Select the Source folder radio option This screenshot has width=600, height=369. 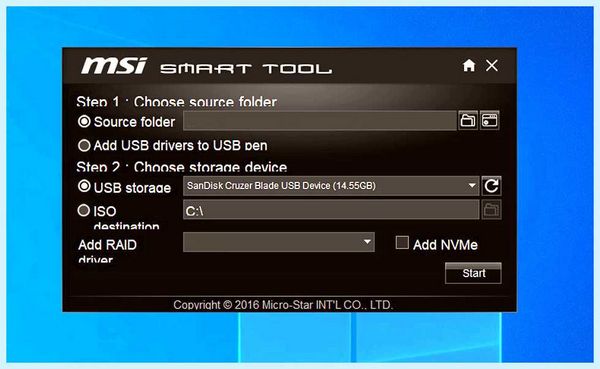(84, 122)
